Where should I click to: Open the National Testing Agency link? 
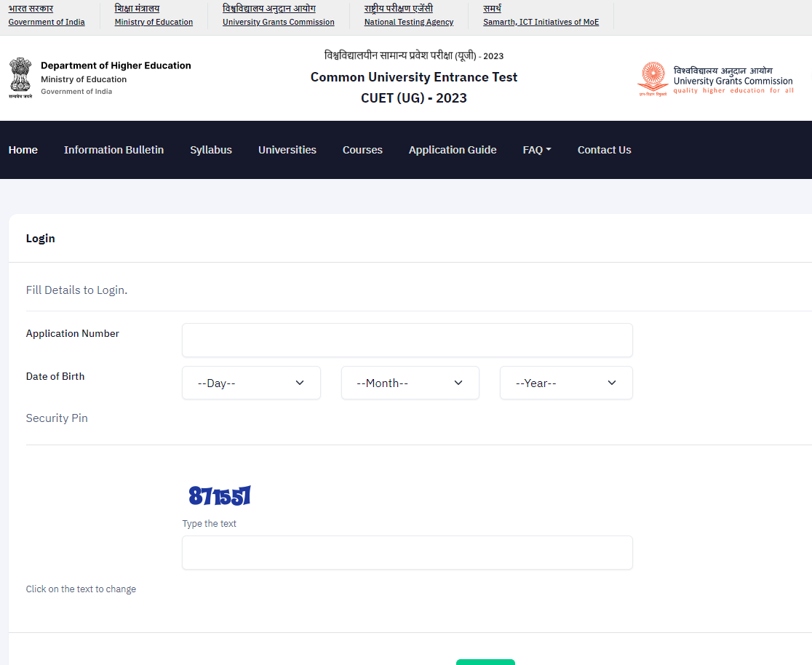click(x=409, y=22)
